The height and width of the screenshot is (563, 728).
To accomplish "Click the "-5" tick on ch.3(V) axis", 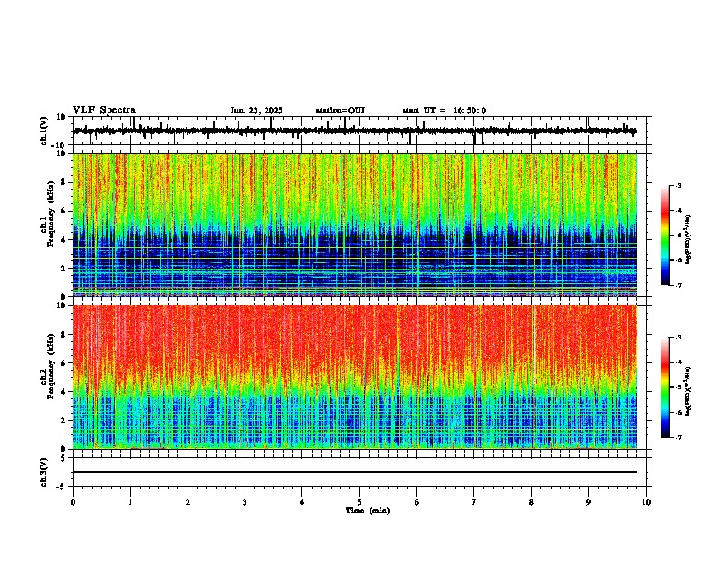I will coord(62,487).
